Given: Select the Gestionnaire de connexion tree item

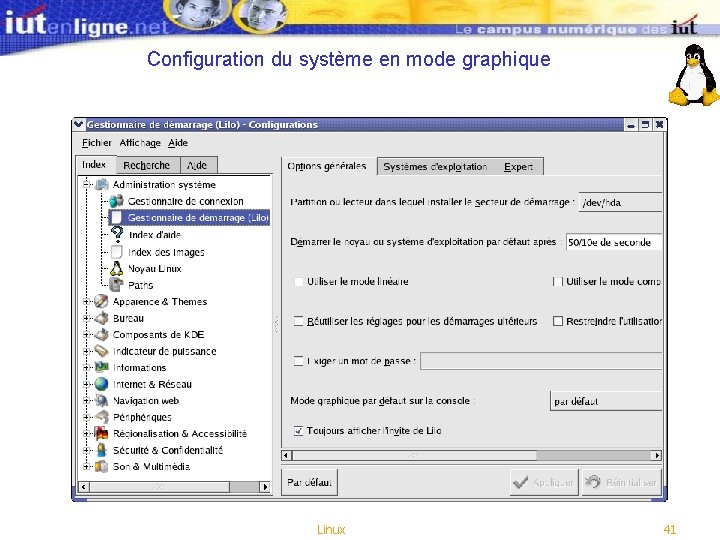Looking at the screenshot, I should tap(186, 201).
